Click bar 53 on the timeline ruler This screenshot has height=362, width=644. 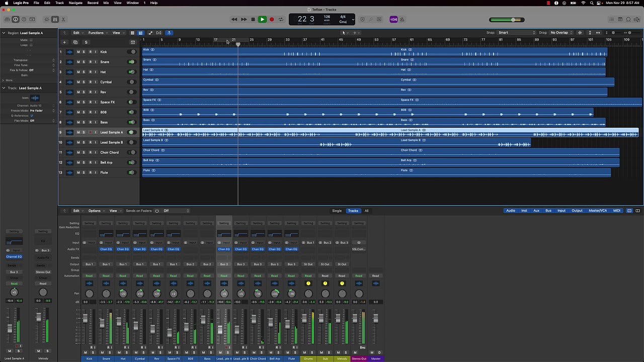(x=376, y=40)
